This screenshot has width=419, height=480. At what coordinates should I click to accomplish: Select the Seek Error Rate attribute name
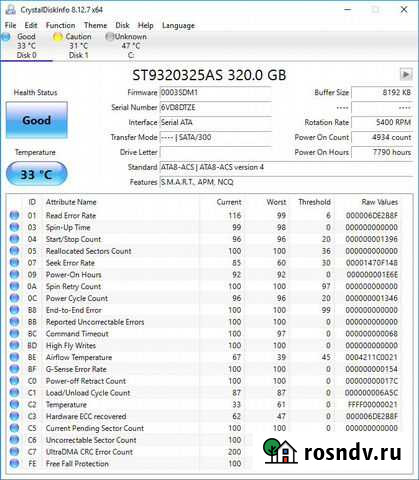click(70, 263)
